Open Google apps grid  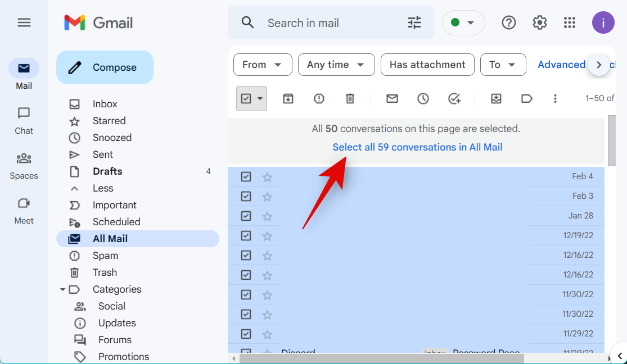pyautogui.click(x=570, y=22)
